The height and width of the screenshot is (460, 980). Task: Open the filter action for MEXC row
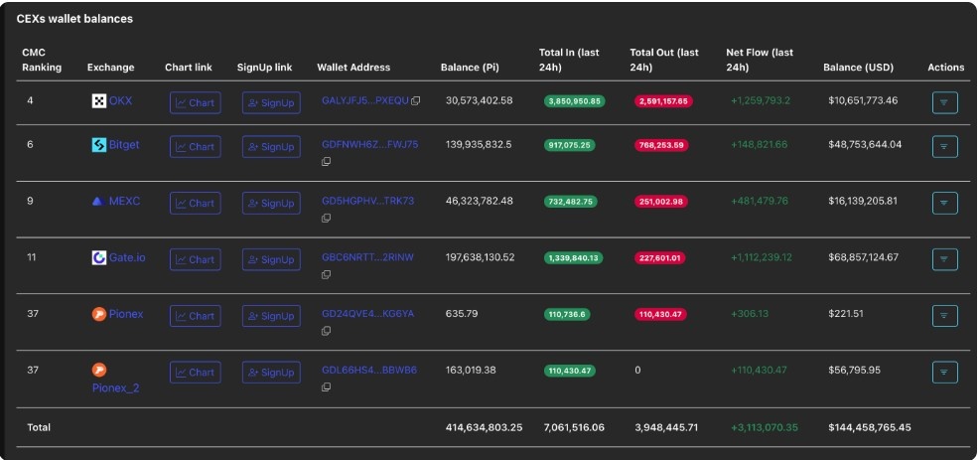(x=944, y=203)
